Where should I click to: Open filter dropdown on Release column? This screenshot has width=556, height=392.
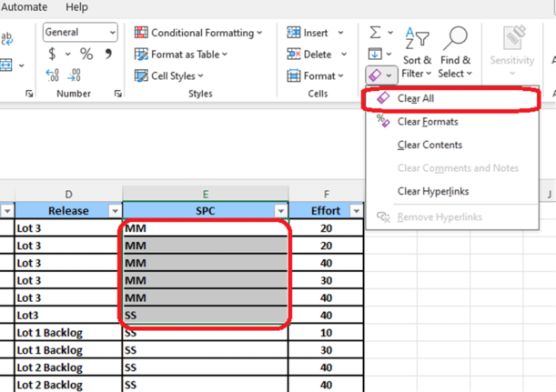(x=114, y=211)
